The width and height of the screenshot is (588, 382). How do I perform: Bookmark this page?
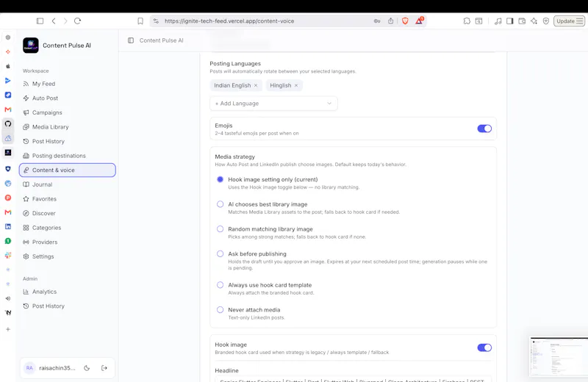(140, 21)
